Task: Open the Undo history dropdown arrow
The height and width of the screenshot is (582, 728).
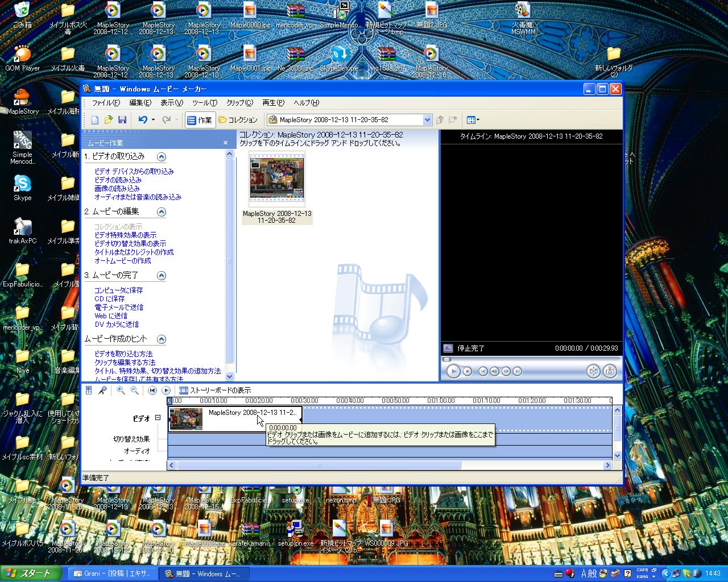Action: 153,120
